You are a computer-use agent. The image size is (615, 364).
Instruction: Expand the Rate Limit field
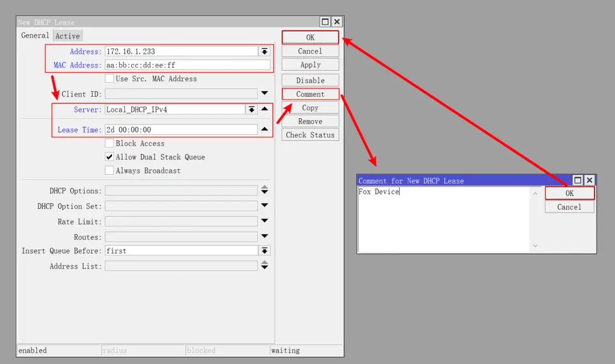point(264,221)
